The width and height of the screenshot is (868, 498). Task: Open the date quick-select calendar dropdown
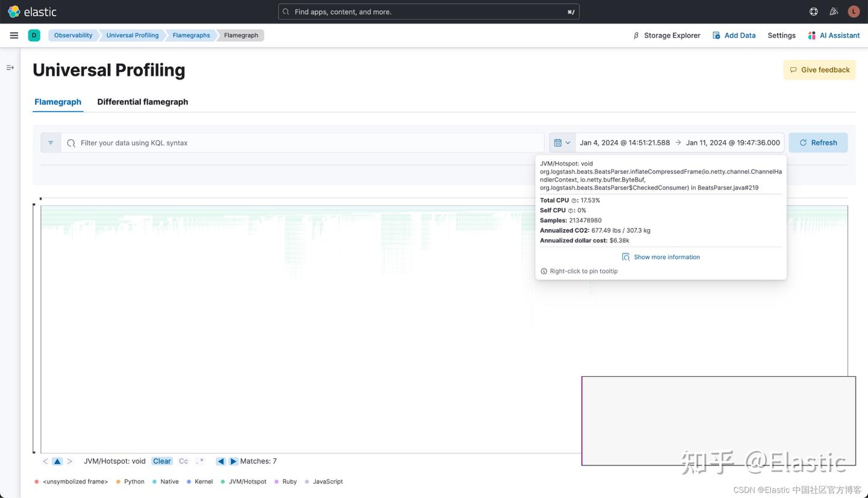coord(562,143)
